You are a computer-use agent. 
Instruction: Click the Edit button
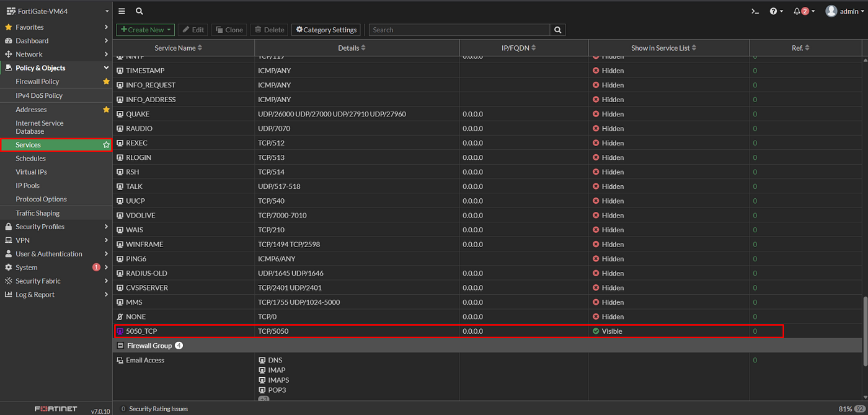(x=193, y=30)
